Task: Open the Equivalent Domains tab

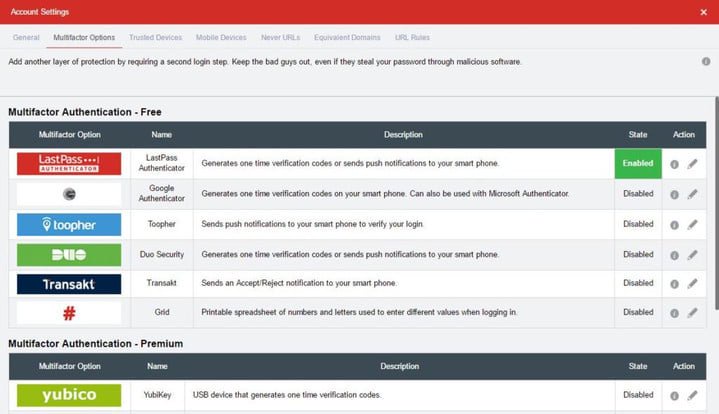Action: tap(347, 37)
